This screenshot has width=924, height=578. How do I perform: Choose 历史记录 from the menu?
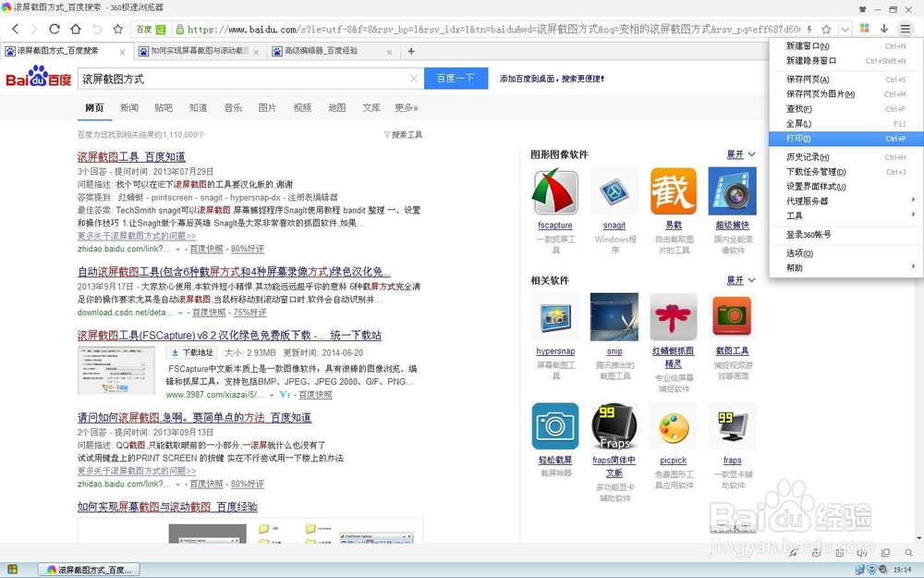846,157
